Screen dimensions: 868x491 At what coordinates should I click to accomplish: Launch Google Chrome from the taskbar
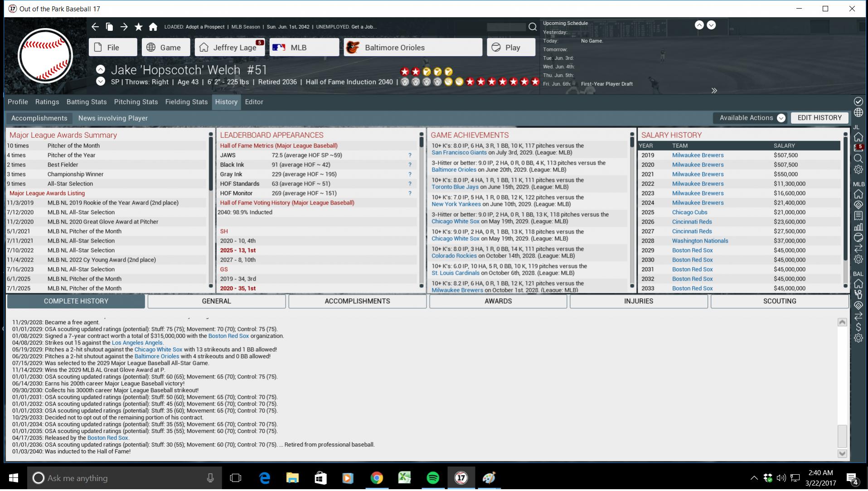tap(377, 478)
